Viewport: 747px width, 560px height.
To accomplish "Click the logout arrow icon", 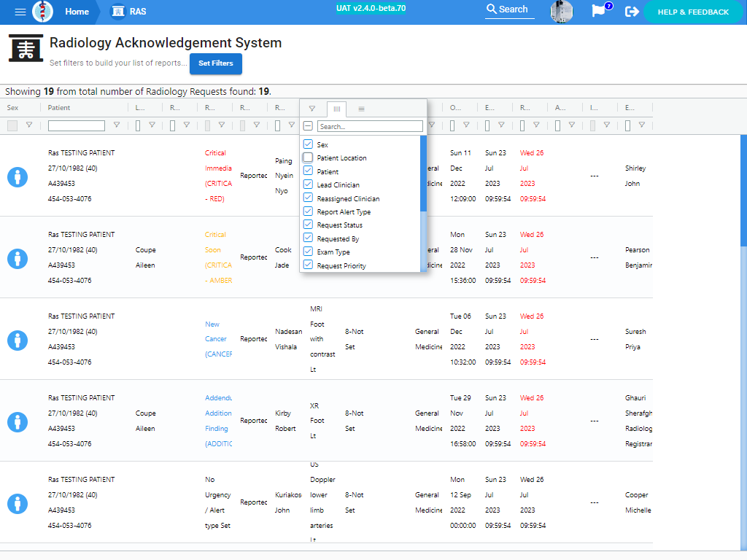I will tap(632, 12).
